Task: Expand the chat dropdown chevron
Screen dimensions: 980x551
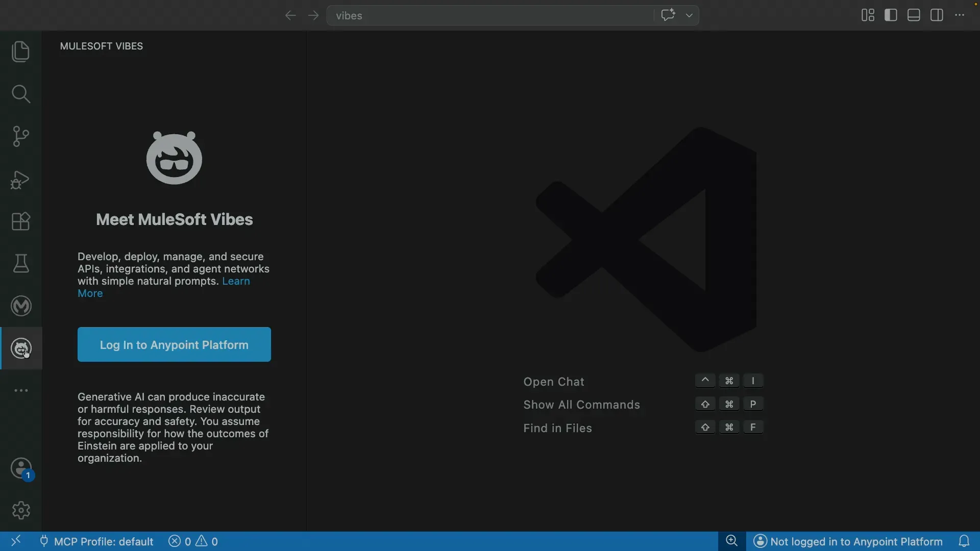Action: coord(689,15)
